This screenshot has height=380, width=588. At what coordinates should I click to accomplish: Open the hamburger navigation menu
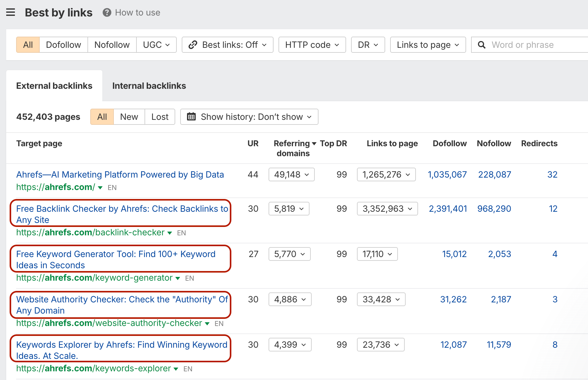(11, 12)
